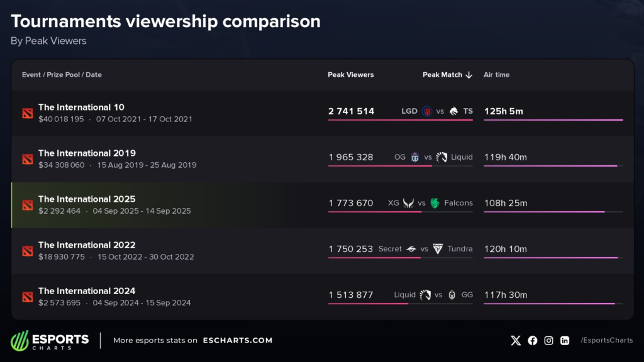Screen dimensions: 644x362
Task: Click the Peak Viewers column header
Action: point(350,75)
